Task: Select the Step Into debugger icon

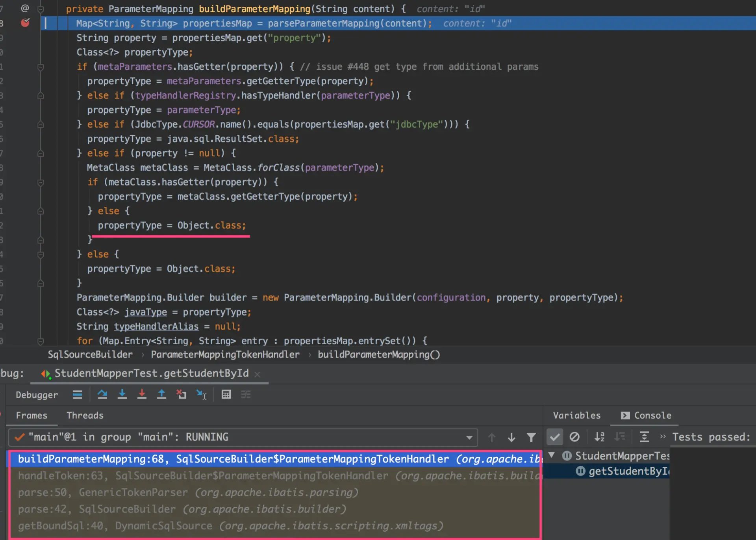Action: coord(122,394)
